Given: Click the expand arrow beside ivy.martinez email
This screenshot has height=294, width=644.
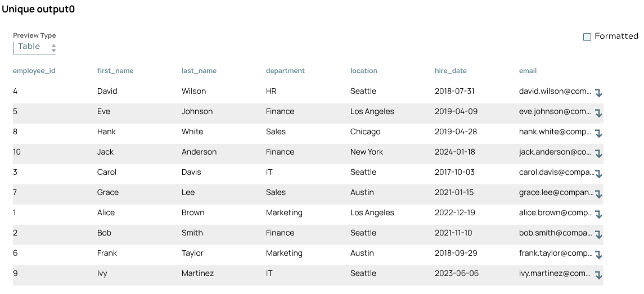Looking at the screenshot, I should click(598, 275).
